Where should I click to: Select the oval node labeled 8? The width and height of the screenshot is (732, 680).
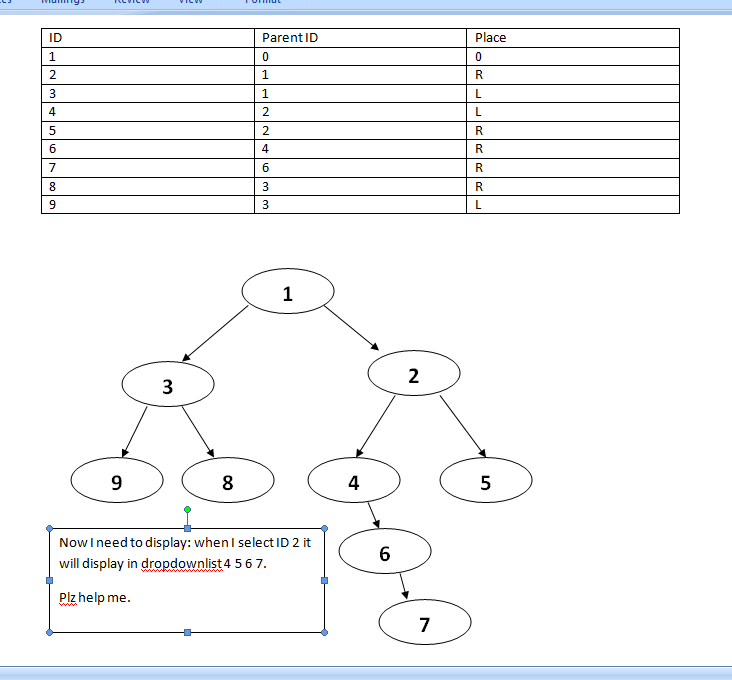tap(228, 480)
